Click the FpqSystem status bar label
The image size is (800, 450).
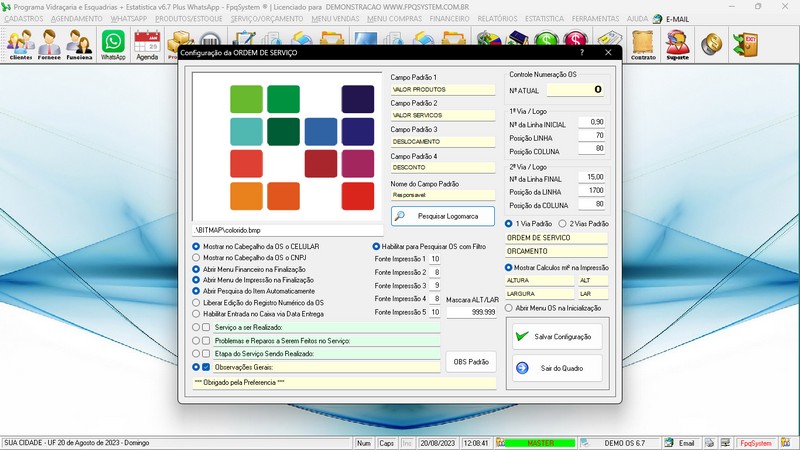click(x=756, y=443)
